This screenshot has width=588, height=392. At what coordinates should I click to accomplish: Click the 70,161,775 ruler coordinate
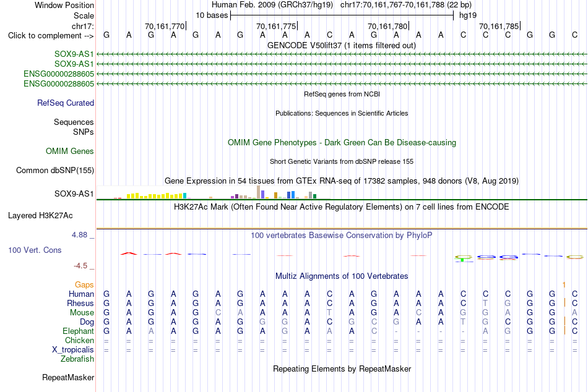[276, 26]
